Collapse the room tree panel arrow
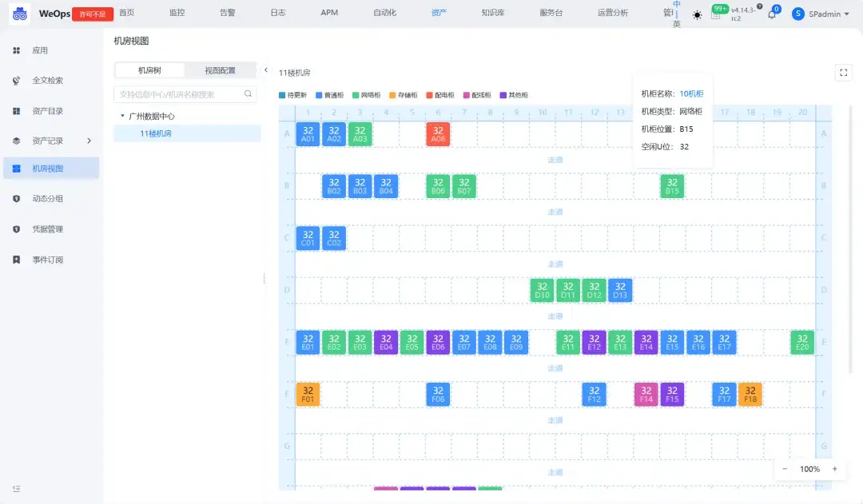Viewport: 863px width, 504px height. [x=266, y=69]
